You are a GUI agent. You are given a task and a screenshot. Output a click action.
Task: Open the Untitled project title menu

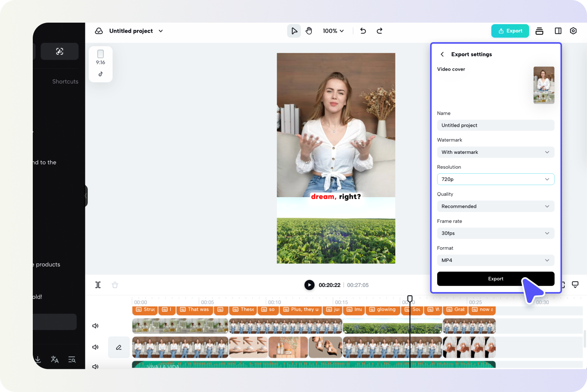[136, 31]
